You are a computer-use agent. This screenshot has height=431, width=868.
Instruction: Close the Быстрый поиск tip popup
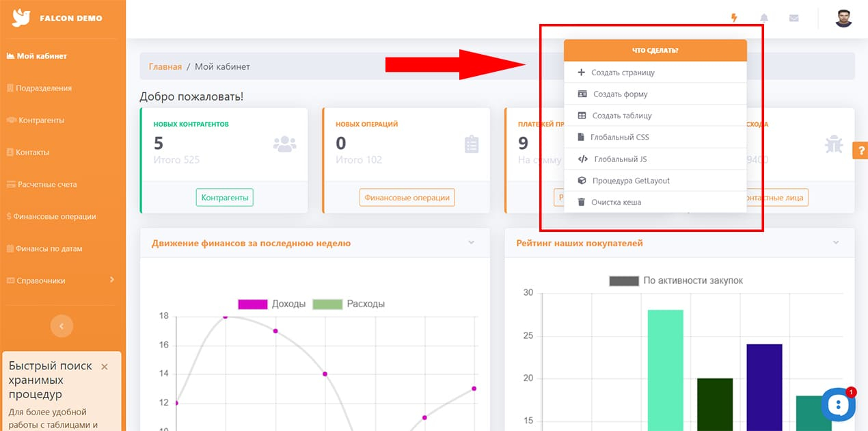click(105, 367)
